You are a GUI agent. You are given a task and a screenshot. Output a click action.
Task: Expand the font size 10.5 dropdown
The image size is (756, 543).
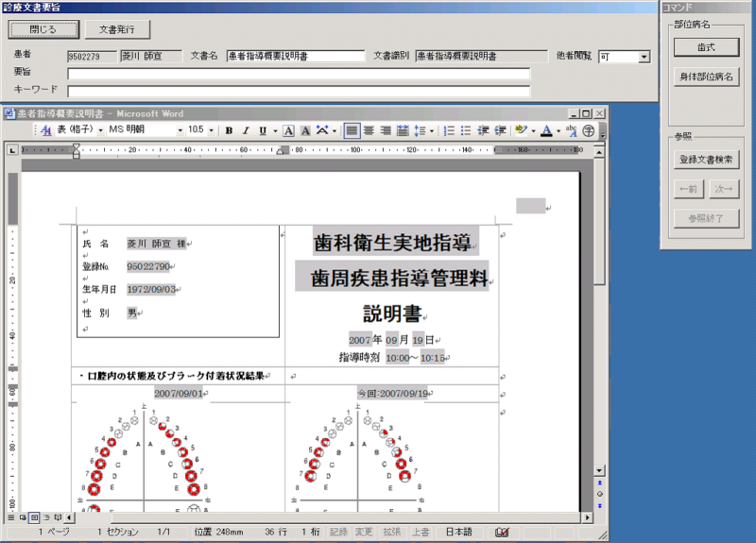(x=212, y=130)
